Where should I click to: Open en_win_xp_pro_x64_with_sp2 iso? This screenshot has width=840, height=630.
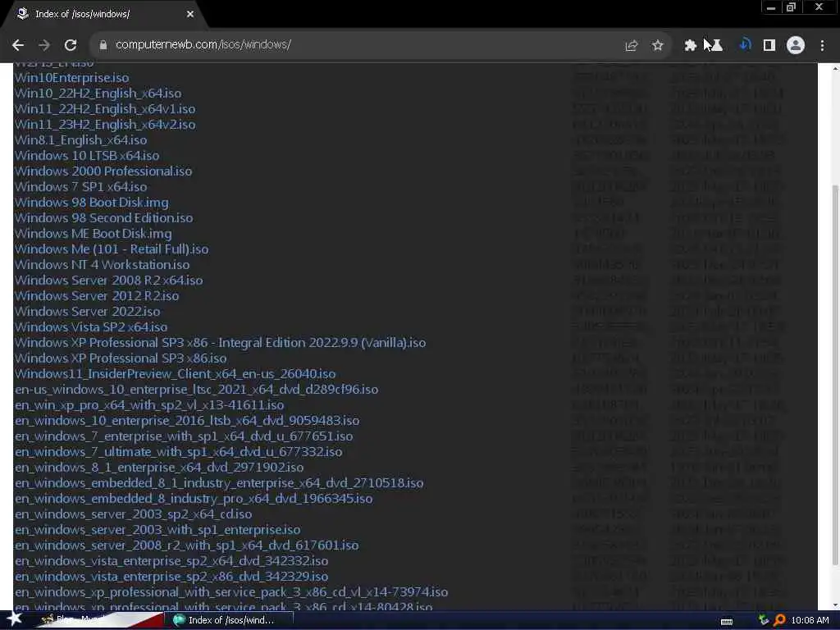(149, 405)
